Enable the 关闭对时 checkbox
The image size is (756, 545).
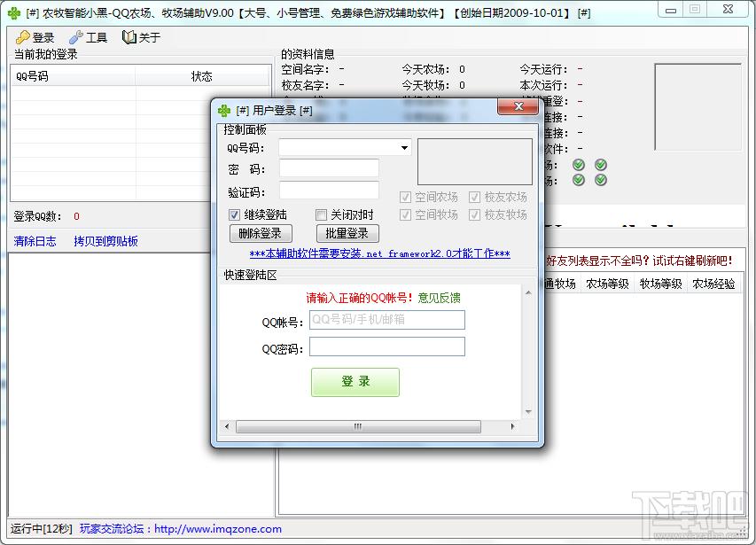click(x=322, y=214)
